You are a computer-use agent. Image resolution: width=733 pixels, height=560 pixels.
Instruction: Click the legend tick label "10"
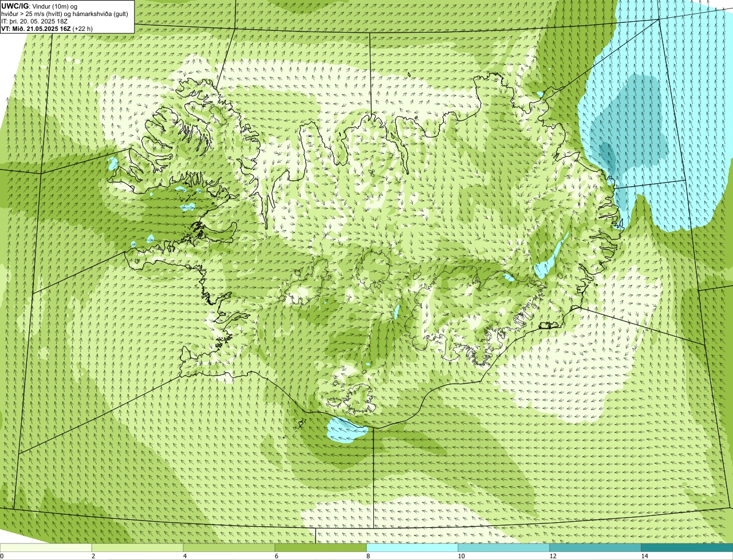click(x=461, y=556)
